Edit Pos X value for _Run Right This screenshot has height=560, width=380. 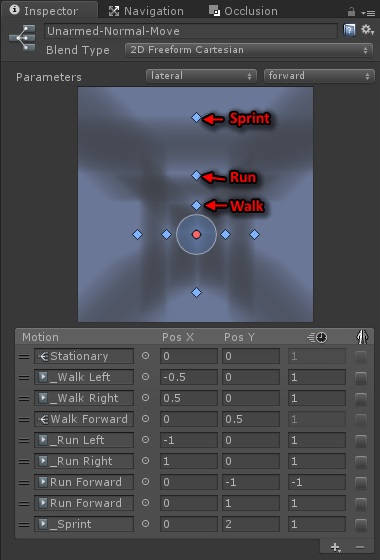point(189,461)
